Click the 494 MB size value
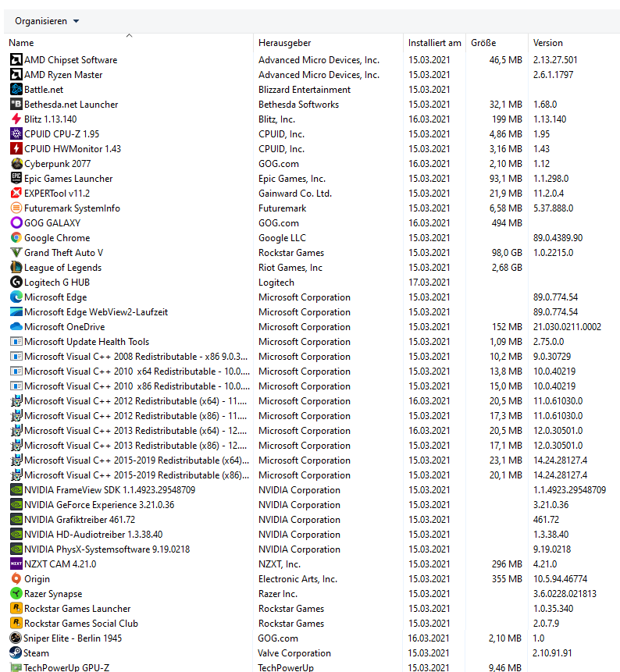 [x=507, y=223]
